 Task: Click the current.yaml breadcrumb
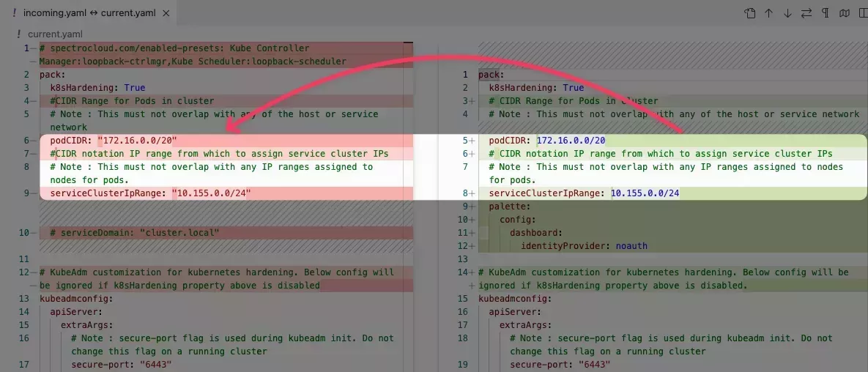(x=56, y=34)
